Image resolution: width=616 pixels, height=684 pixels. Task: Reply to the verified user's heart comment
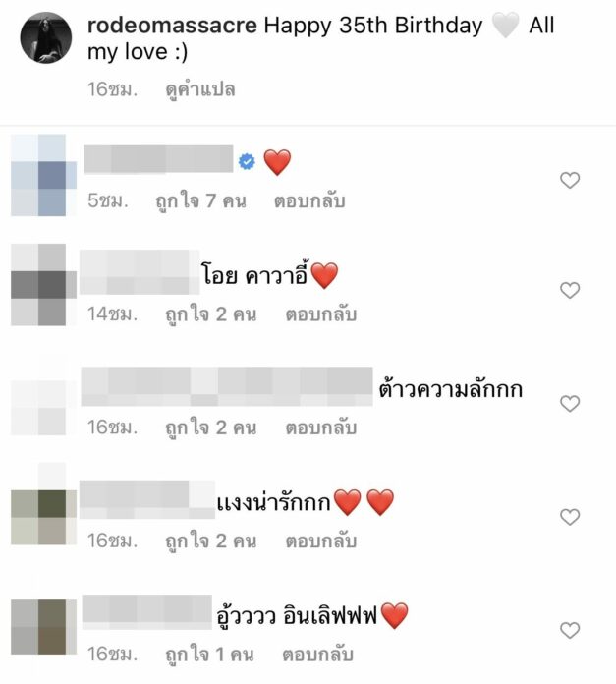point(309,201)
